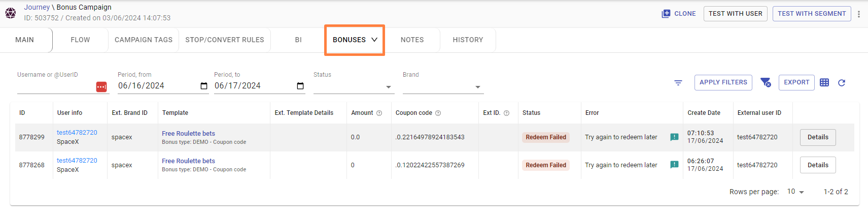868x213 pixels.
Task: Click the Username or @UserID field
Action: 55,86
